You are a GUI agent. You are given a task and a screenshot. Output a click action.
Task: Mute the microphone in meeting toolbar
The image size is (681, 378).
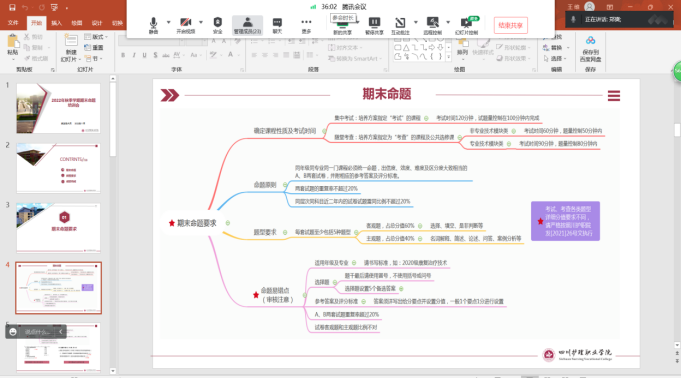[x=153, y=25]
